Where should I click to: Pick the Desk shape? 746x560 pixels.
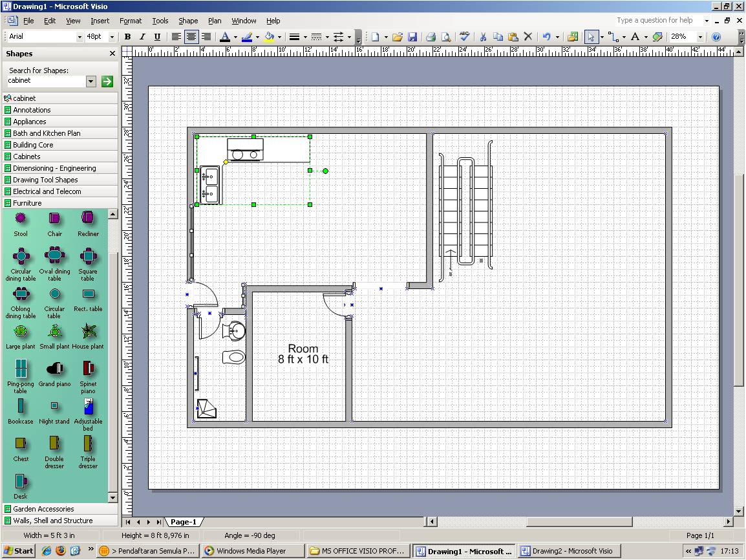(x=21, y=486)
